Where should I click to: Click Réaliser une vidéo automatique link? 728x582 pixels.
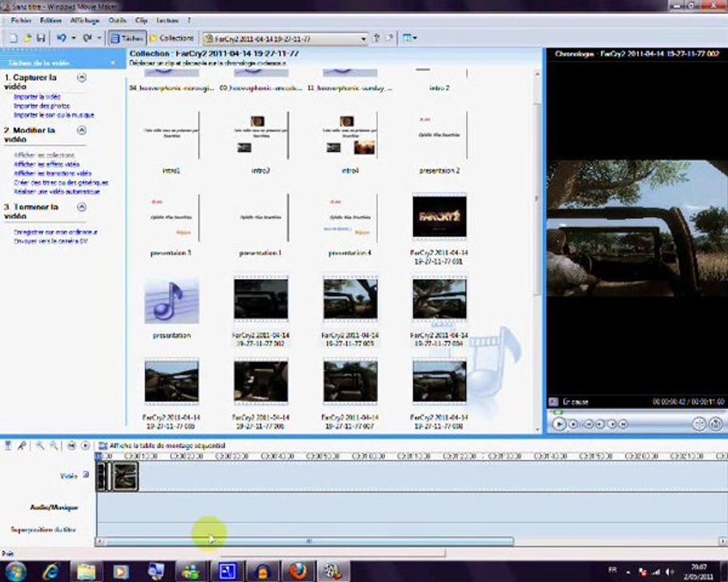[57, 192]
